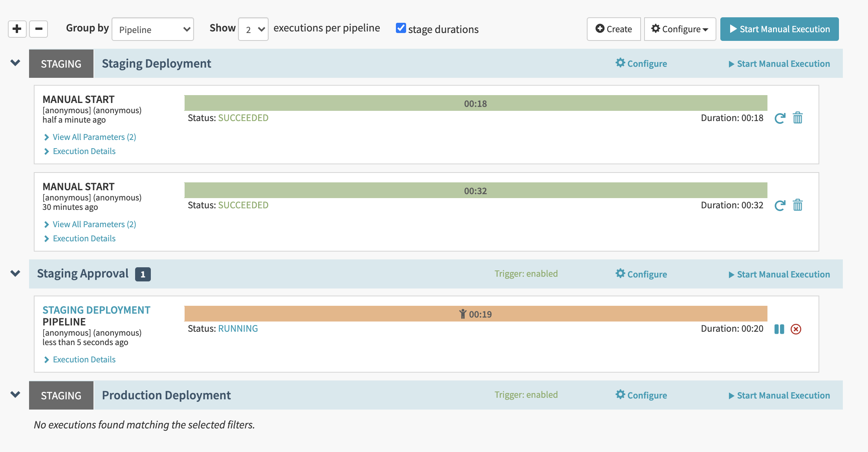Collapse the Staging Deployment pipeline
This screenshot has height=452, width=868.
pos(15,62)
